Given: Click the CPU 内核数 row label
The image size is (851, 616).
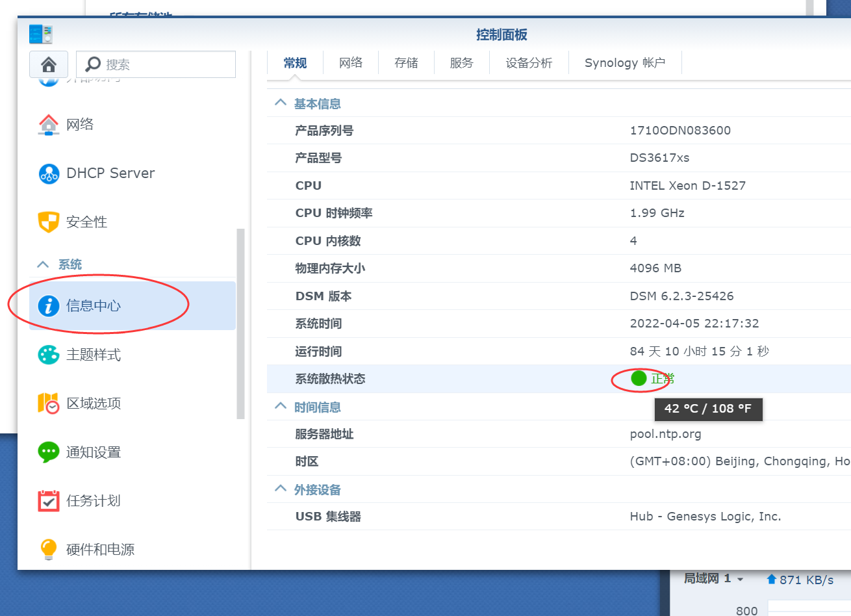Looking at the screenshot, I should coord(328,241).
